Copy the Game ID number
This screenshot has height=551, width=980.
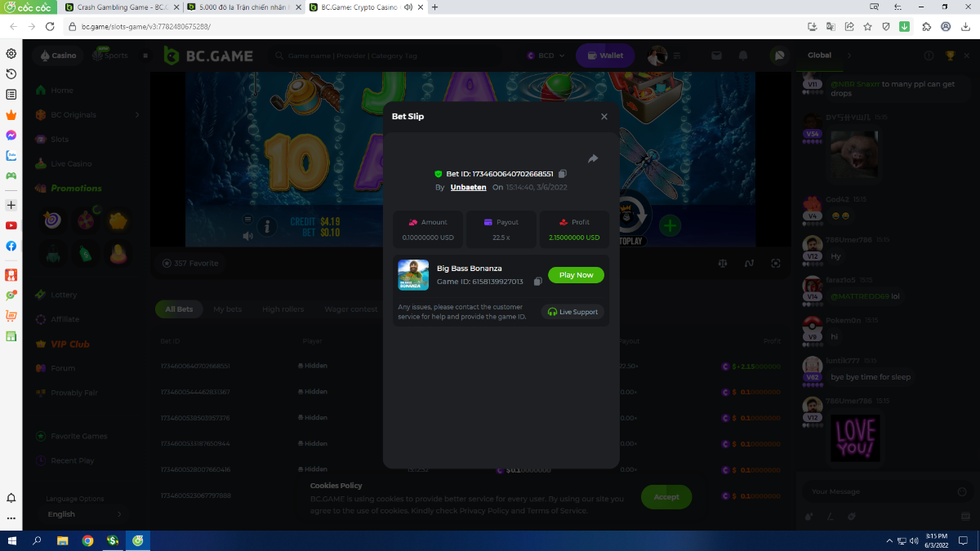[x=537, y=282]
